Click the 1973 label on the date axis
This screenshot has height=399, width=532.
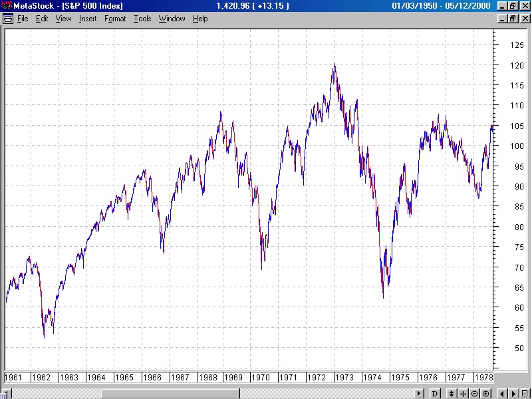pos(344,377)
